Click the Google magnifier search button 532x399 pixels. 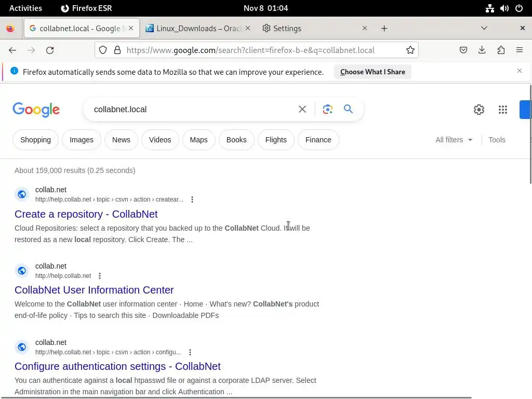point(348,109)
